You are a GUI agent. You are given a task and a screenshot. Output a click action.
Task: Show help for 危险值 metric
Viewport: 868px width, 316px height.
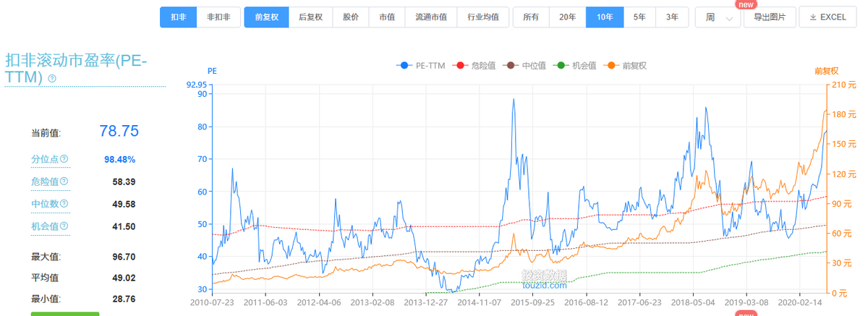point(64,182)
